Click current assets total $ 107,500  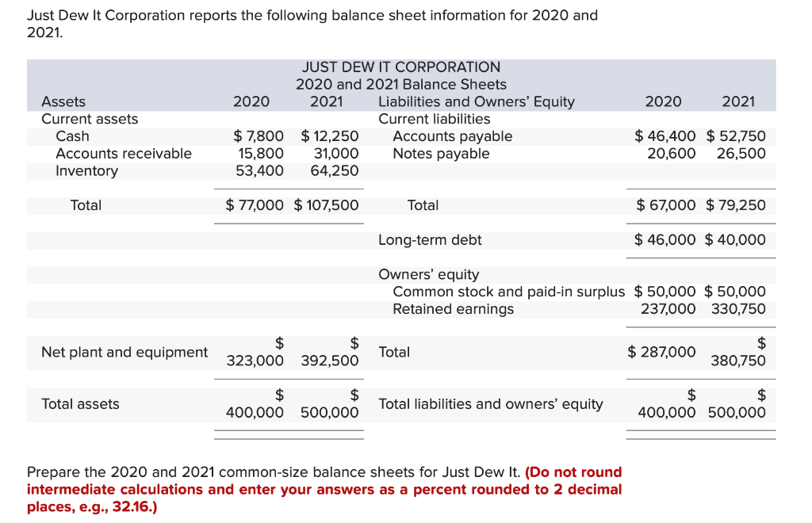(326, 205)
